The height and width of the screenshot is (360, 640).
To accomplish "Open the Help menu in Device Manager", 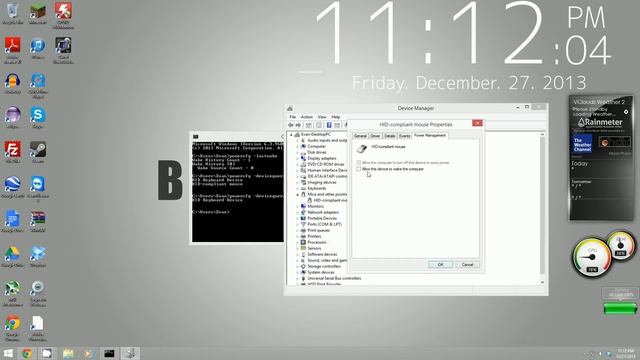I will [336, 117].
